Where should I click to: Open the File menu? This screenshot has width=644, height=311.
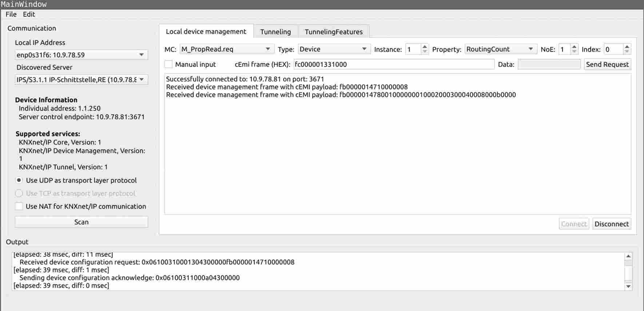[x=11, y=14]
